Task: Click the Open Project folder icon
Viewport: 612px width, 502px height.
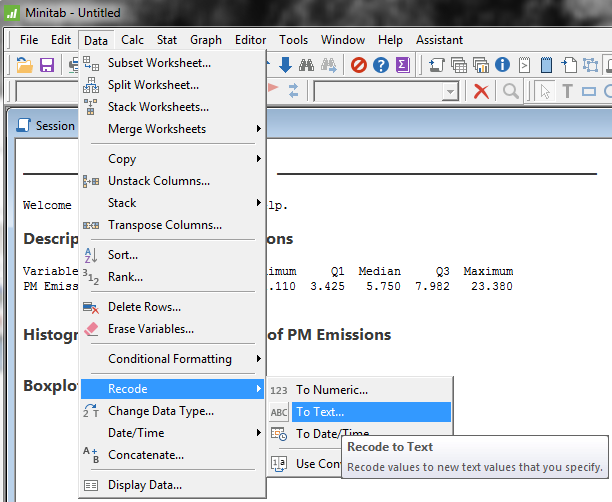Action: [x=24, y=65]
